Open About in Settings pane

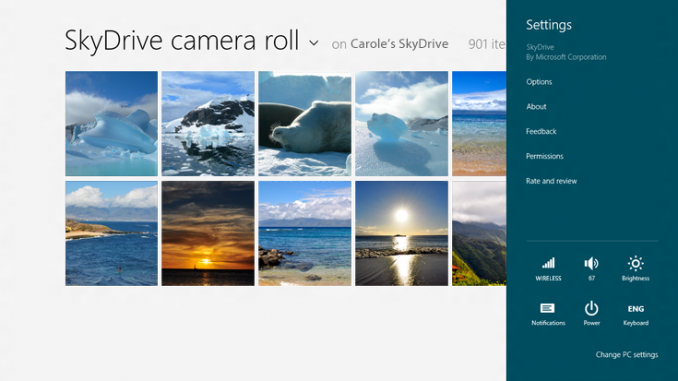click(x=536, y=106)
